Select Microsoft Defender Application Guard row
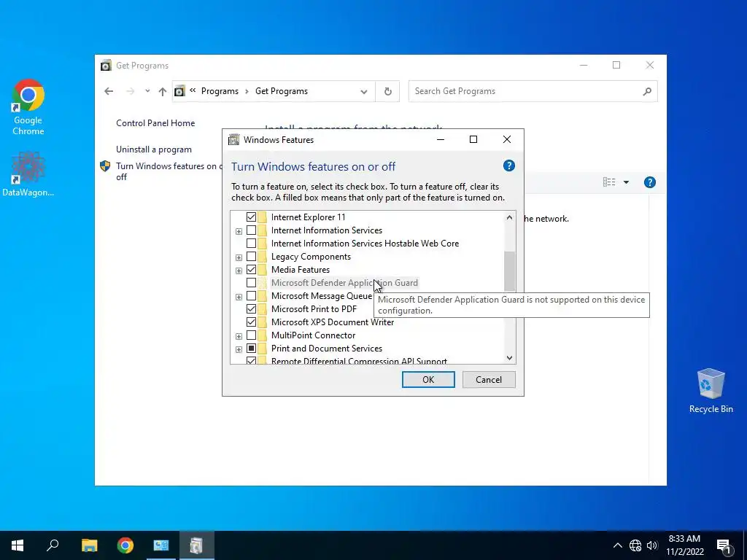 point(344,283)
